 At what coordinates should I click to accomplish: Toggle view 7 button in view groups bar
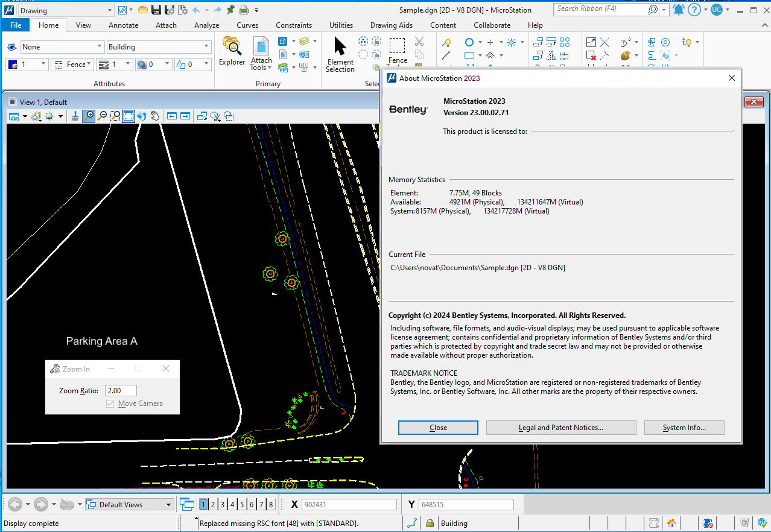261,505
